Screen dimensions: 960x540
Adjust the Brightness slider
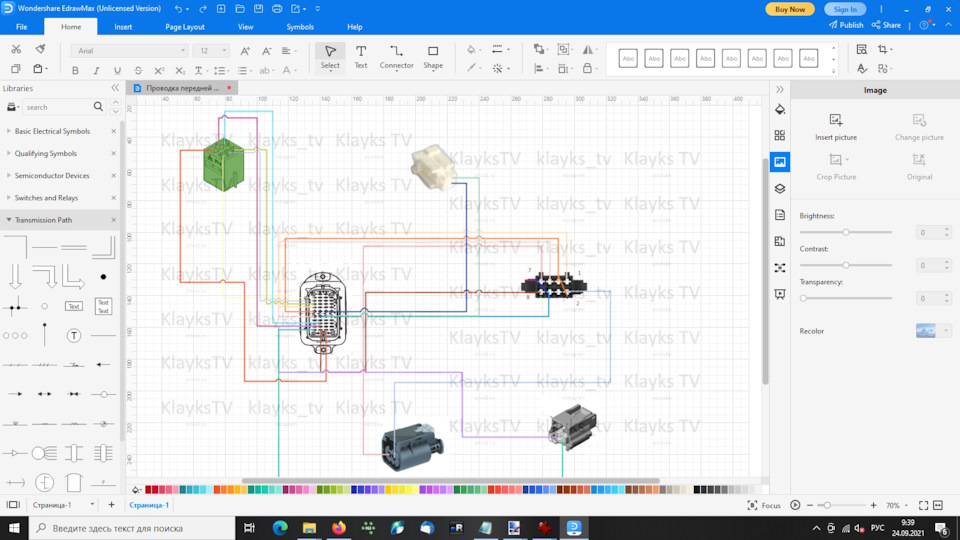[846, 233]
